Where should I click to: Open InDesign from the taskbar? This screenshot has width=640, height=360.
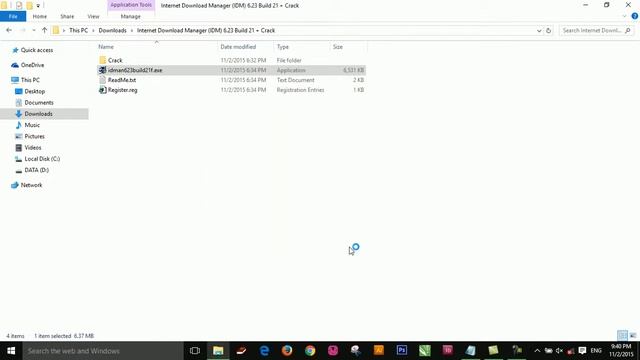click(447, 351)
